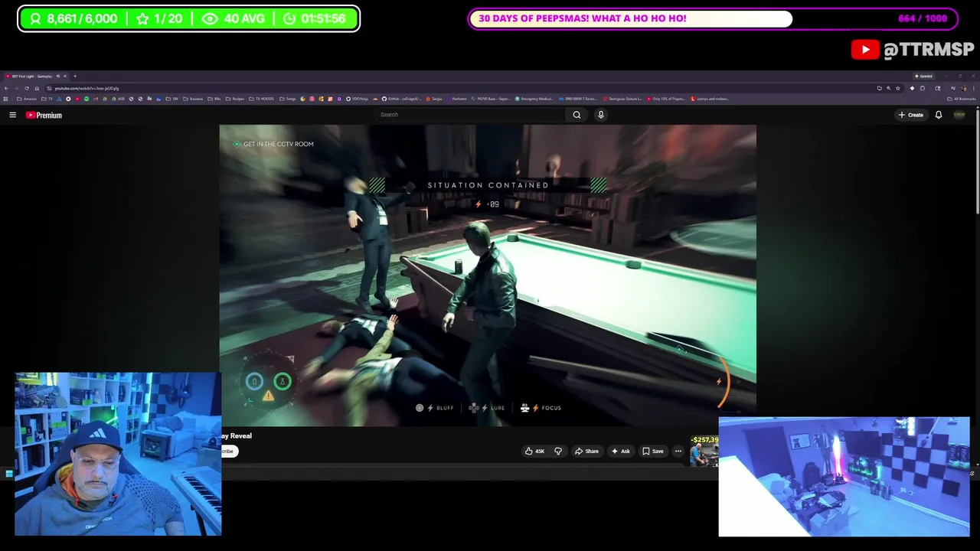Click the FOCUS prompt in the video
Screen dimensions: 980x551
[541, 408]
